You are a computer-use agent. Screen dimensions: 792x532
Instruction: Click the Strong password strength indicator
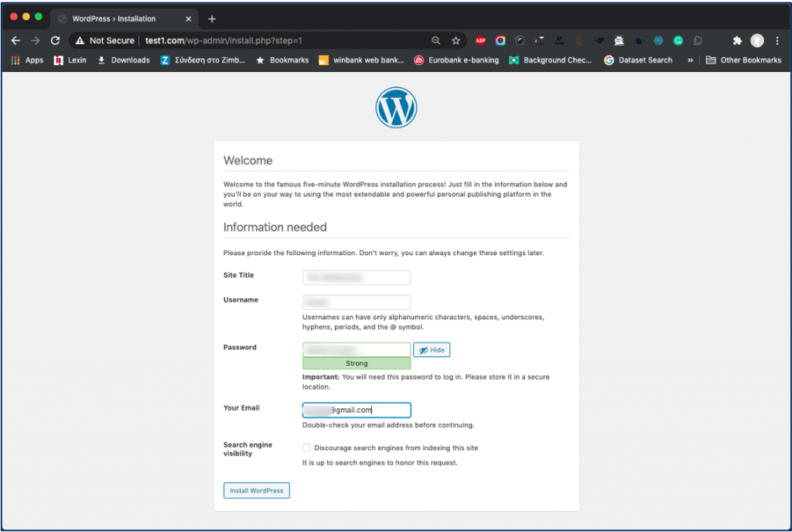pos(357,363)
